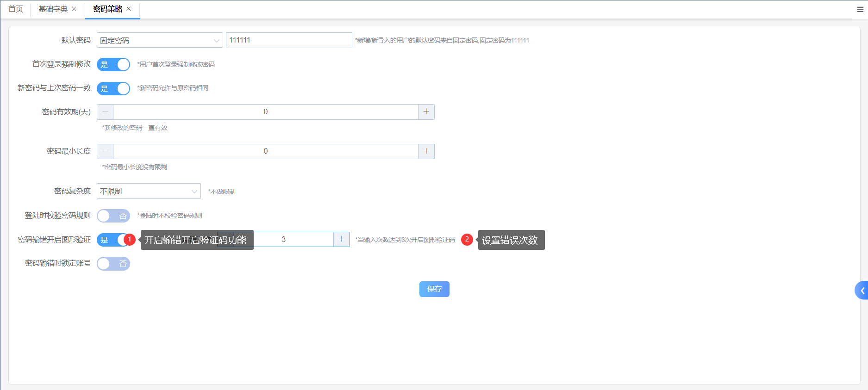
Task: Open the hamburger menu at top right
Action: pyautogui.click(x=860, y=9)
